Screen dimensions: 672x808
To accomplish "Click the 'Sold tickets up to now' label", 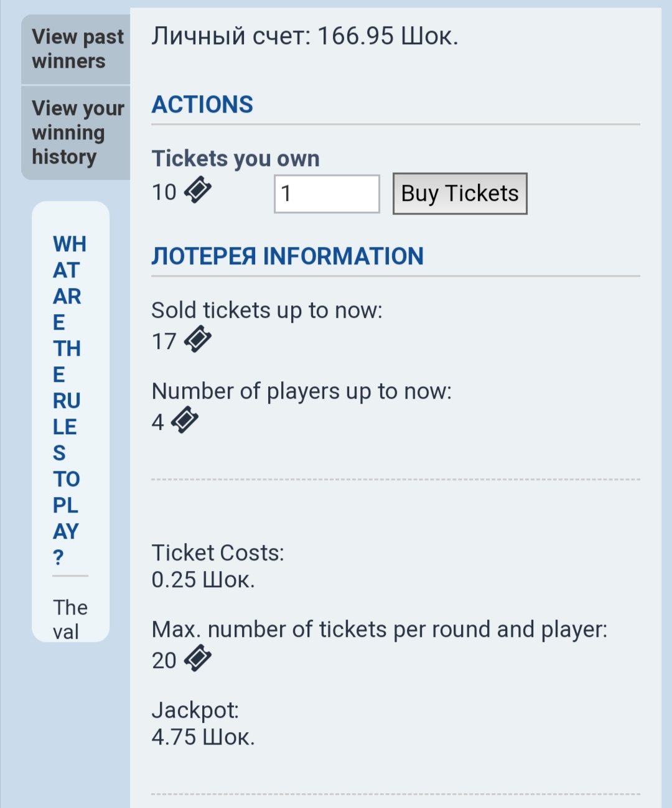I will click(x=267, y=310).
